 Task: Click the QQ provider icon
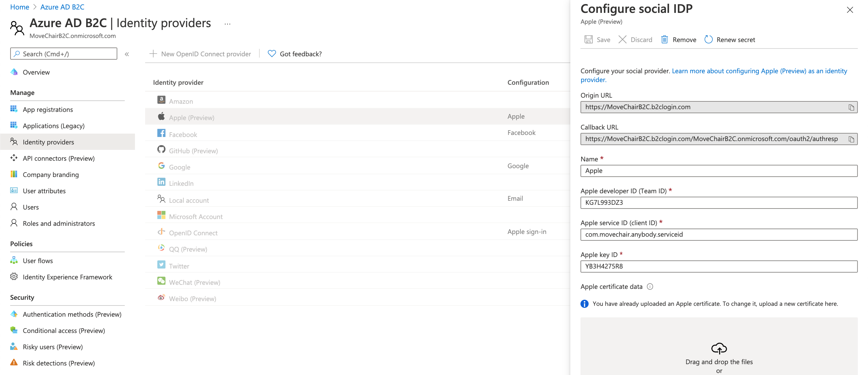point(161,248)
